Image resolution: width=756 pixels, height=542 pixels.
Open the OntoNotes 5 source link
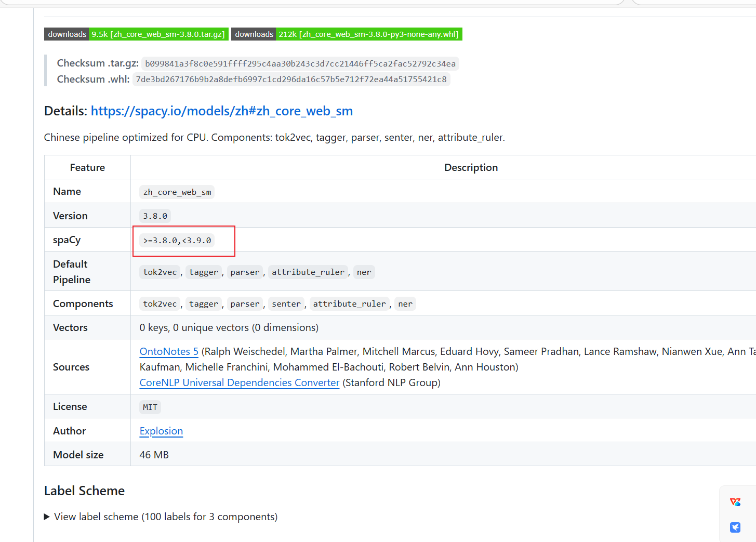coord(168,351)
